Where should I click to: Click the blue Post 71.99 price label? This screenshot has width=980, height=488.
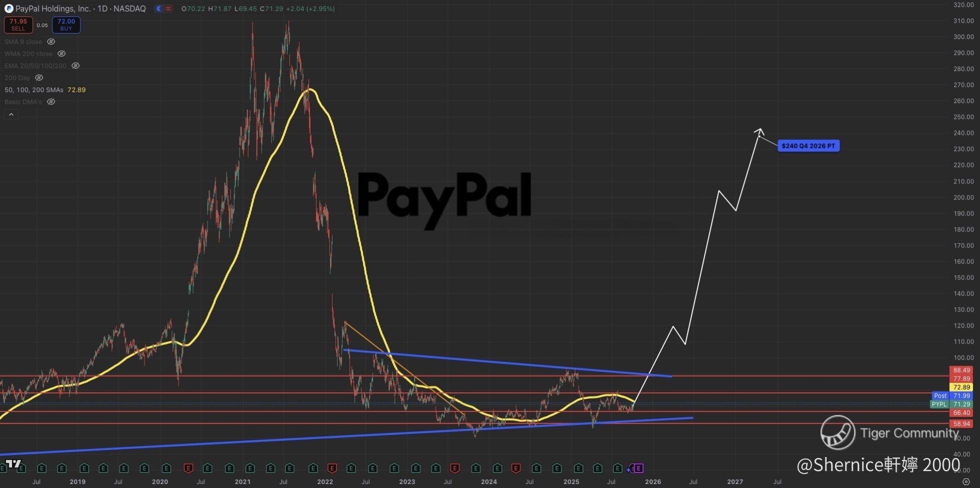(x=952, y=395)
